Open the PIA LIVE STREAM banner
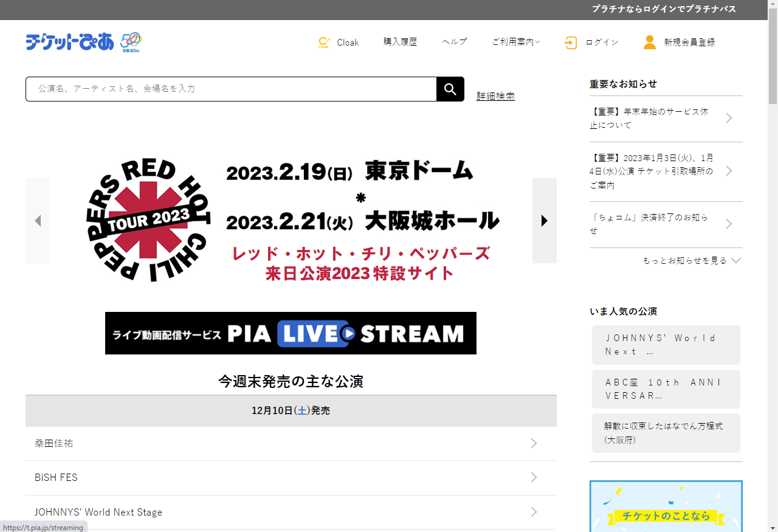 pos(291,333)
